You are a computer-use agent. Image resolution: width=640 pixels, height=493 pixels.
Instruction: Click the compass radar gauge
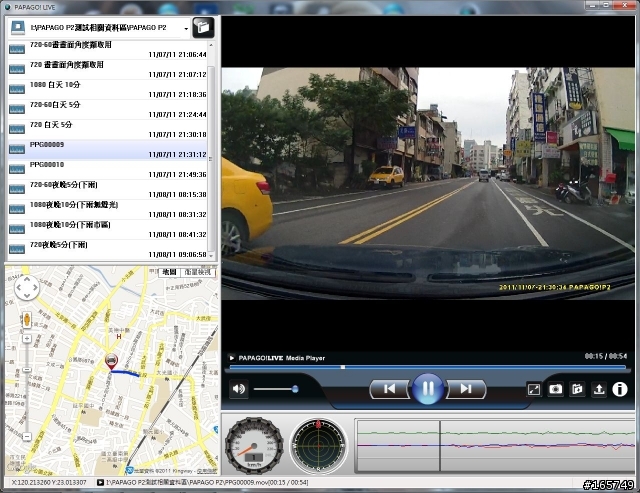pos(318,446)
